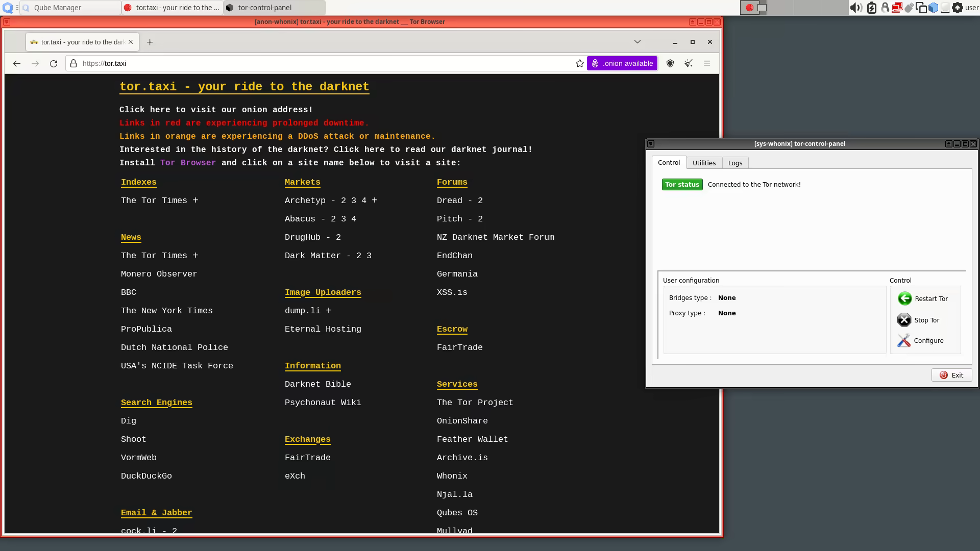Click the browser forward arrow
Viewport: 980px width, 551px height.
(x=35, y=63)
